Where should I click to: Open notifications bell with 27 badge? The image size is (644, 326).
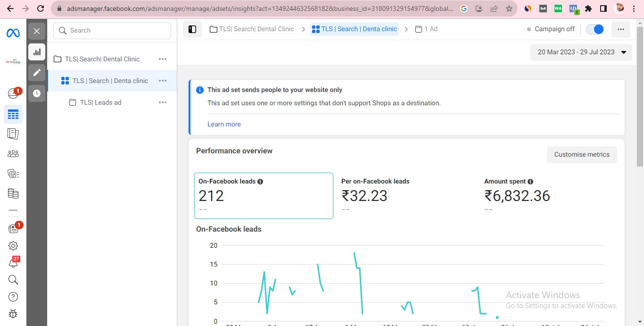click(x=13, y=263)
